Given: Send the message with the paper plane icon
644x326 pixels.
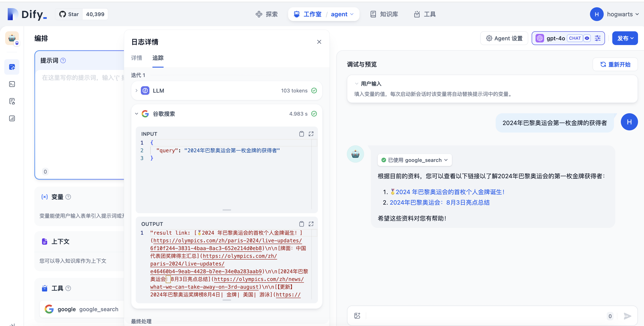Looking at the screenshot, I should (x=627, y=315).
